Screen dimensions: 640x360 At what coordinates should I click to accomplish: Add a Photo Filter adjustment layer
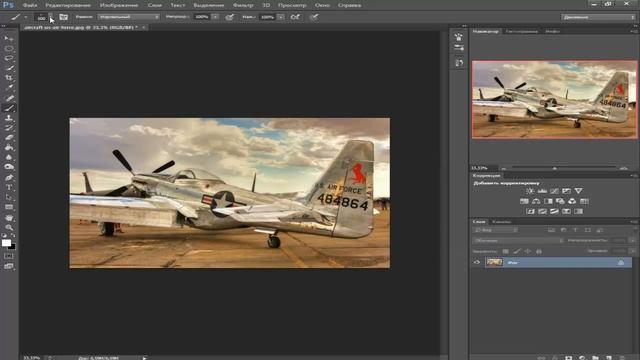tap(560, 201)
